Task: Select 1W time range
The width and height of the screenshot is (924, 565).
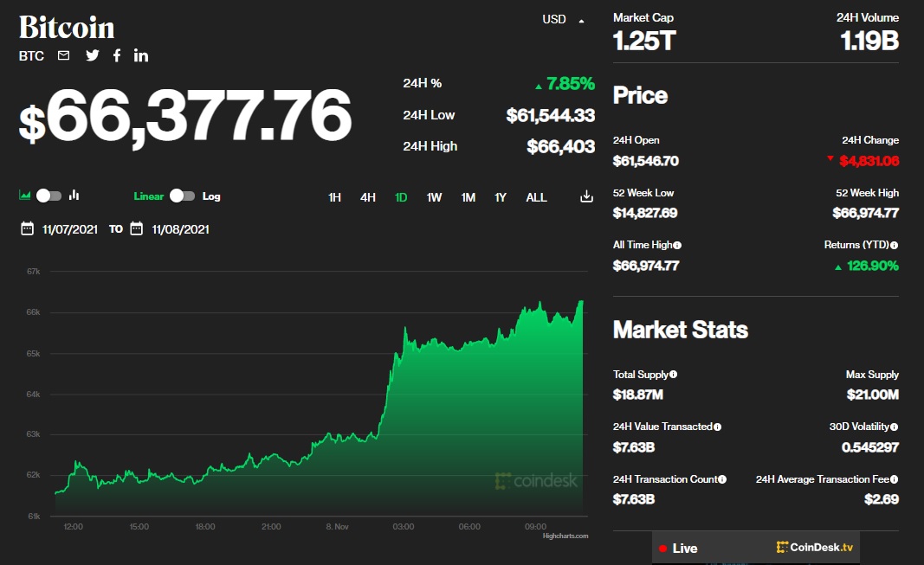Action: point(435,198)
